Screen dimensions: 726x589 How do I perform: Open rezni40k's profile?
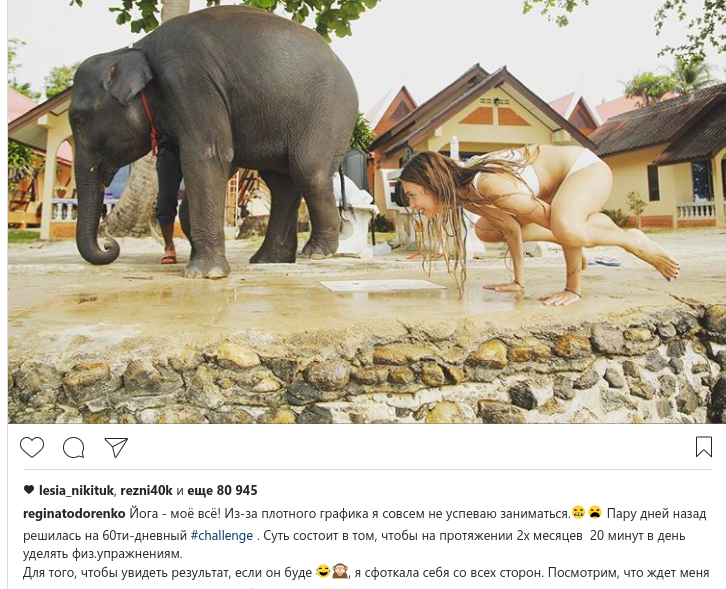[x=146, y=490]
